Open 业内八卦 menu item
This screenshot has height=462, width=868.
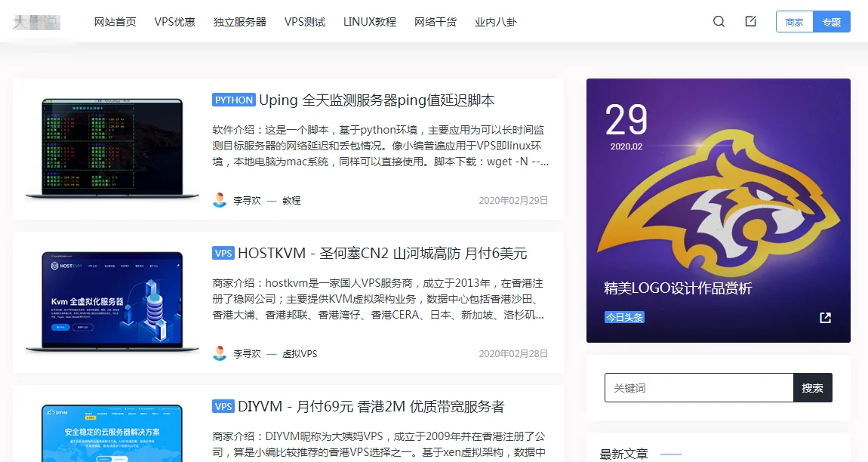[x=496, y=22]
